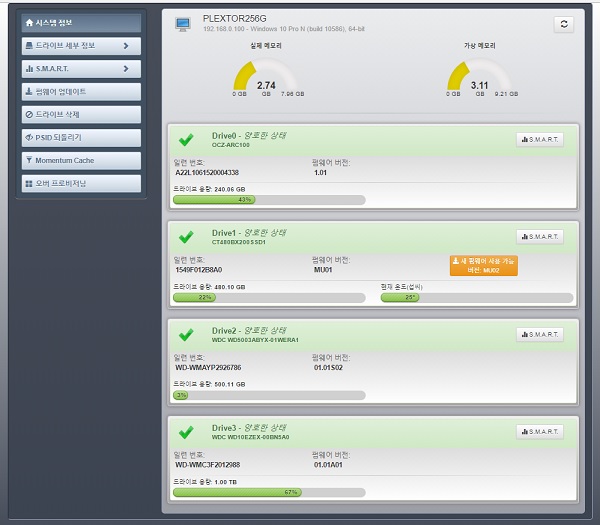Viewport: 600px width, 525px height.
Task: Click the refresh icon at top right
Action: (564, 24)
